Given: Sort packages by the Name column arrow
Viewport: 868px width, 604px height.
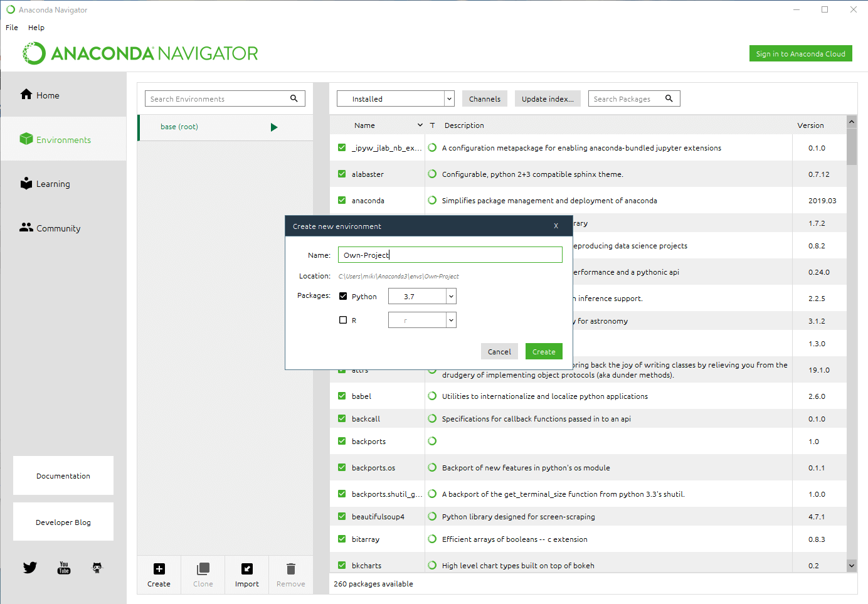Looking at the screenshot, I should click(420, 125).
